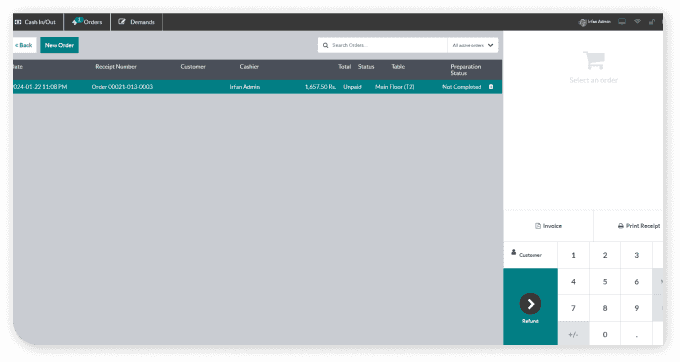
Task: Click numpad key 5
Action: point(605,282)
